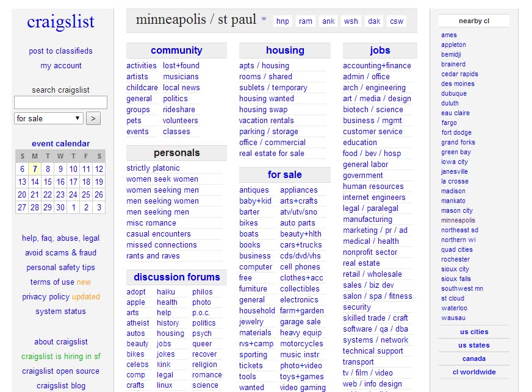The height and width of the screenshot is (392, 532).
Task: Expand the 'cl worldwide' list
Action: pyautogui.click(x=474, y=372)
